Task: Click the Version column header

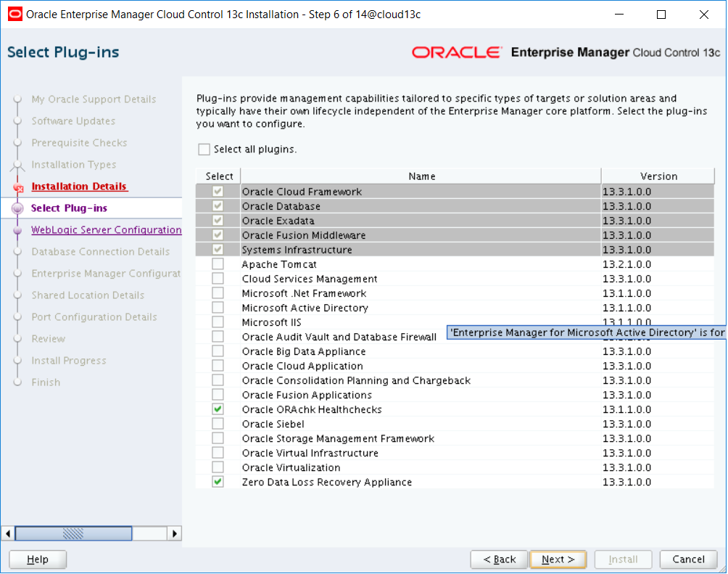Action: pyautogui.click(x=658, y=176)
